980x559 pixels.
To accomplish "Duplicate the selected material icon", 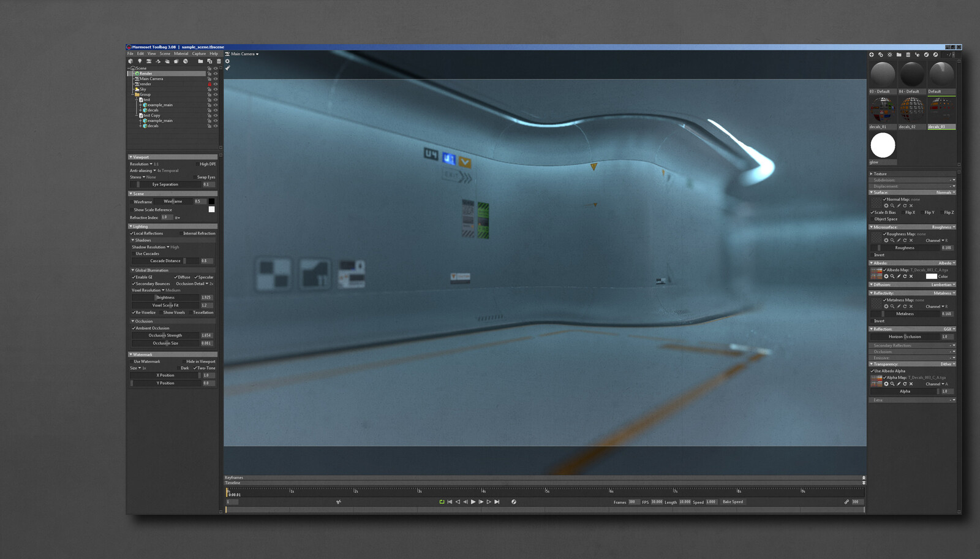I will tap(881, 55).
